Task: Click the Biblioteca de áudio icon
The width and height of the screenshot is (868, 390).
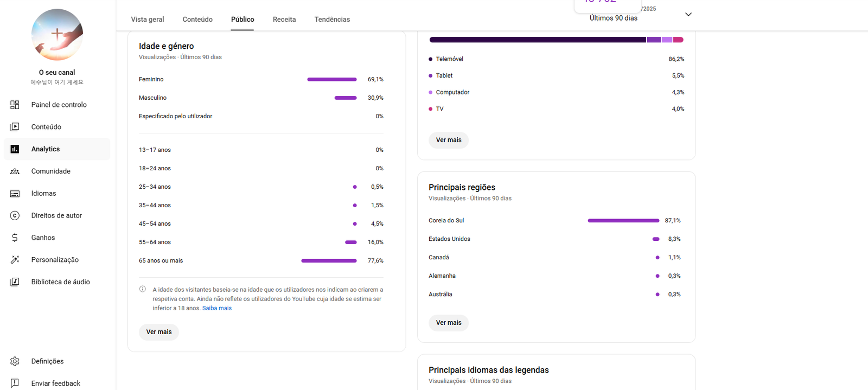Action: [x=15, y=282]
